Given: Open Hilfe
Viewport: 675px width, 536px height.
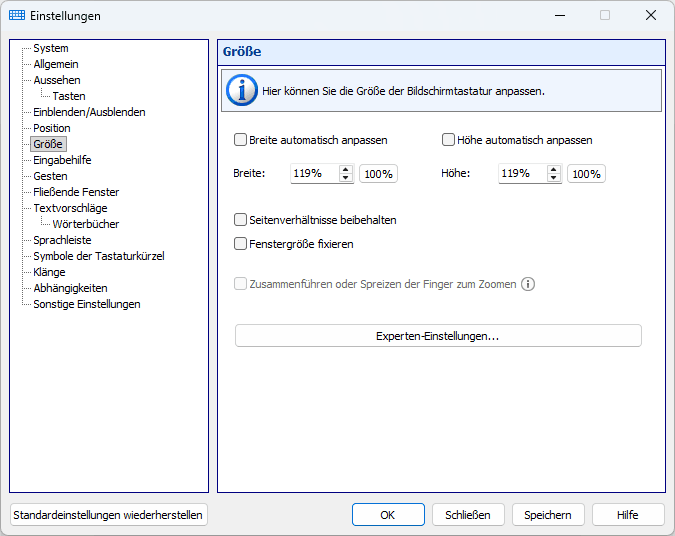Looking at the screenshot, I should pyautogui.click(x=628, y=515).
